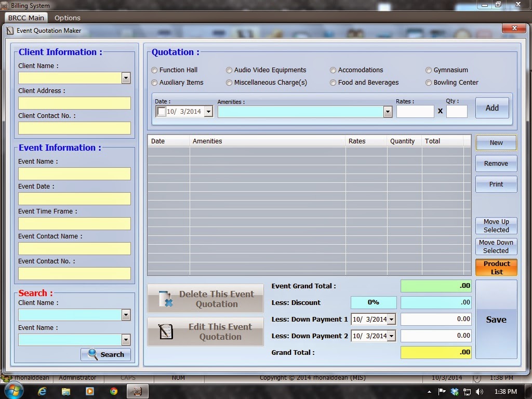Viewport: 532px width, 399px height.
Task: Expand the Amenities dropdown
Action: pyautogui.click(x=387, y=111)
